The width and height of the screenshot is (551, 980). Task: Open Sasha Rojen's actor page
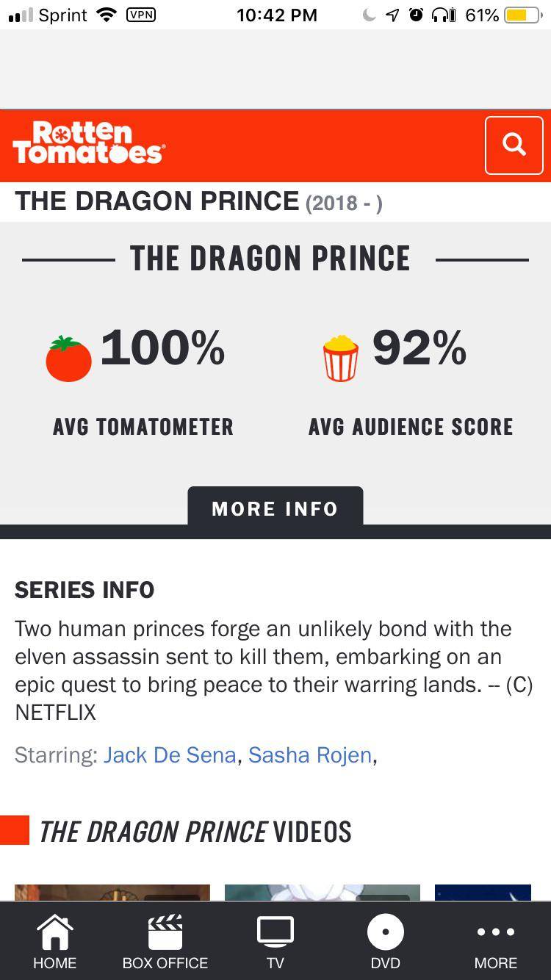pyautogui.click(x=309, y=754)
